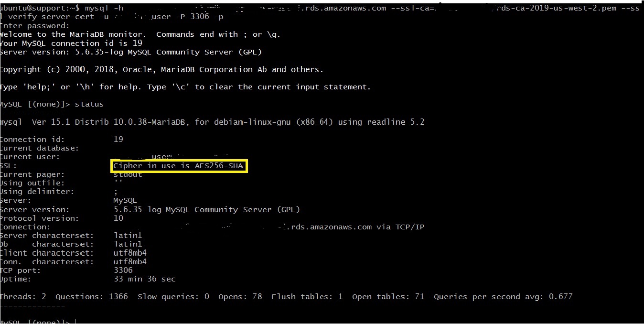
Task: Click the 'Queries per second avg: 0.677' statistic
Action: coord(503,296)
